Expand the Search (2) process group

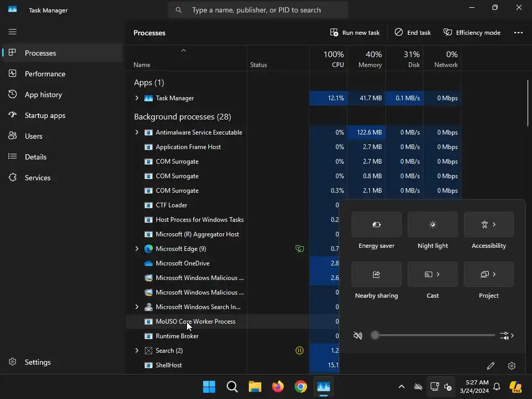pyautogui.click(x=137, y=351)
